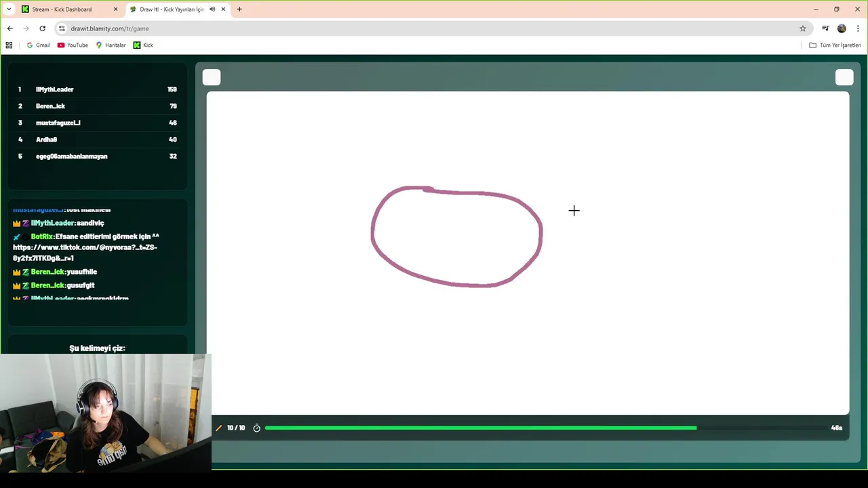The width and height of the screenshot is (868, 488).
Task: Open the Gmail bookmark
Action: [38, 45]
